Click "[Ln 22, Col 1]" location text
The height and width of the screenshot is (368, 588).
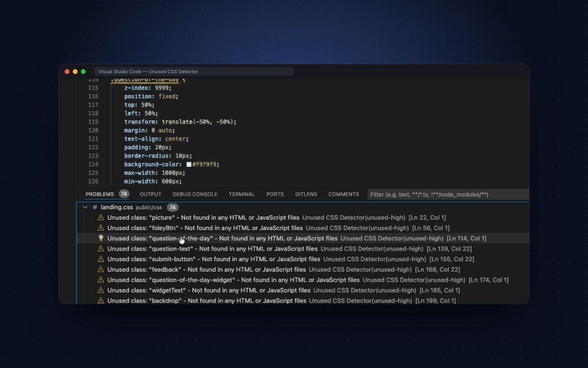427,217
